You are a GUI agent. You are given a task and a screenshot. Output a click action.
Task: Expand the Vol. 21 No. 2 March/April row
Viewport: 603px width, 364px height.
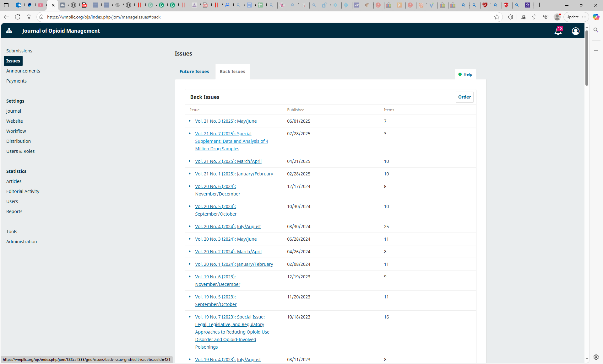(190, 161)
